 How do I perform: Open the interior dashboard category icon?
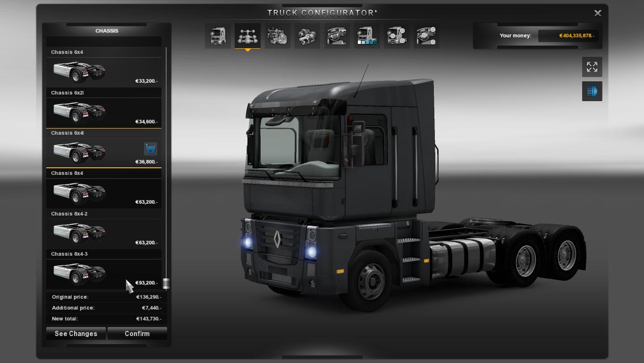[337, 36]
